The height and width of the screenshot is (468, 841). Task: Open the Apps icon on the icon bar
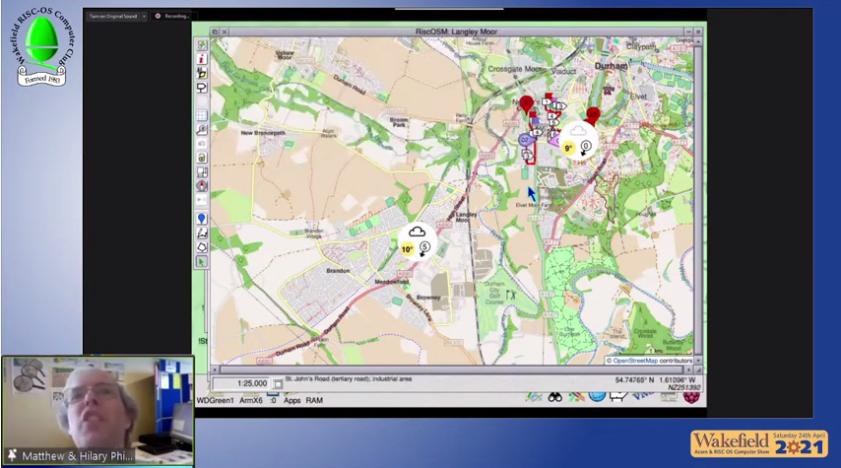point(291,400)
